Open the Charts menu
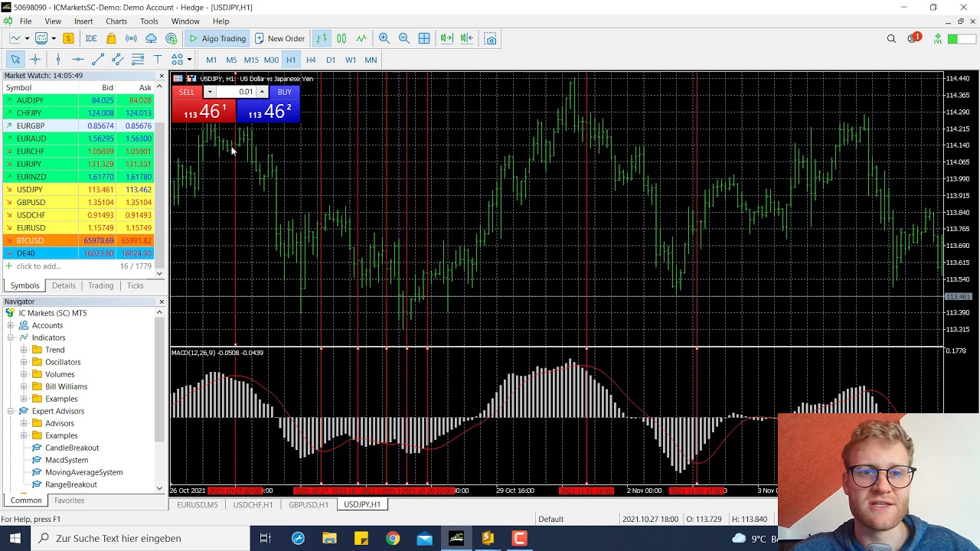 [116, 21]
